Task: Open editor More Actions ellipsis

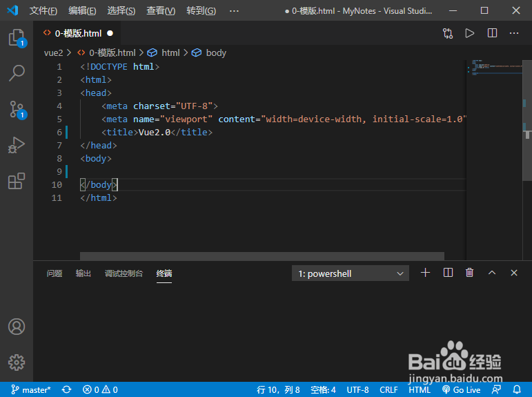Action: coord(514,33)
